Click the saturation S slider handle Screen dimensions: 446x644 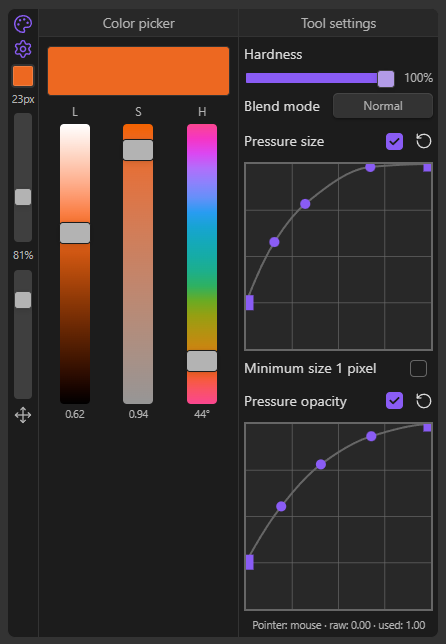(x=138, y=150)
